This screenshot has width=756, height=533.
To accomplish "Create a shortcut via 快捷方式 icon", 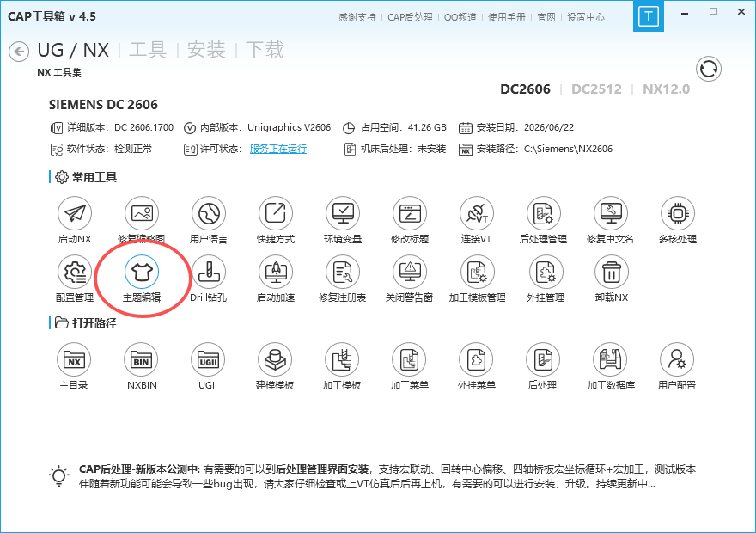I will tap(276, 213).
